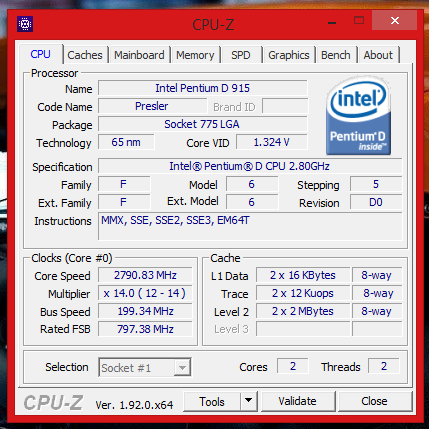Click the Level 2 '8-way' associativity value
Viewport: 429px width, 429px height.
pyautogui.click(x=377, y=311)
